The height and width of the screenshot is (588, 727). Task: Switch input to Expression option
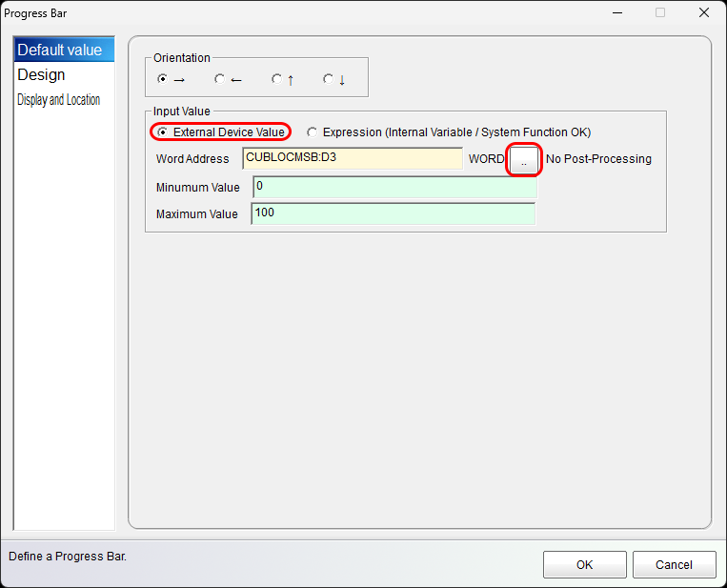[313, 132]
